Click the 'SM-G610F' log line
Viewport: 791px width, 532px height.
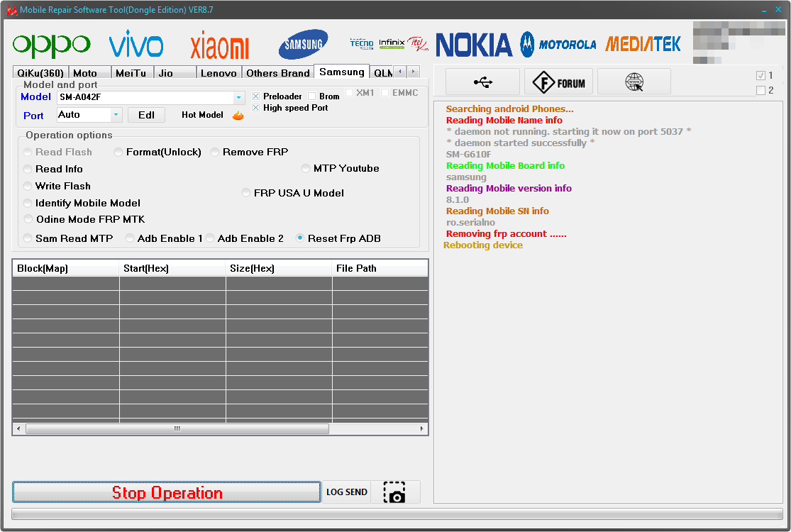[468, 155]
